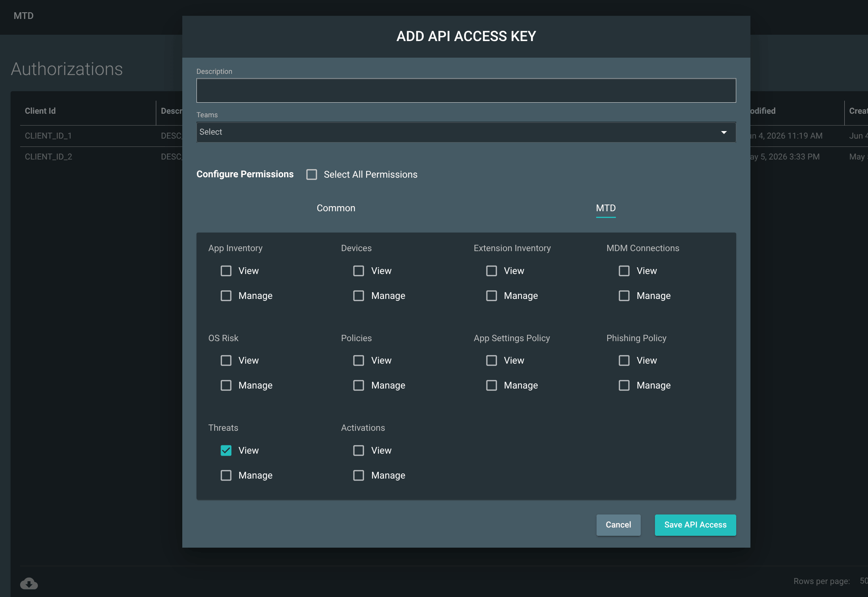The height and width of the screenshot is (597, 868).
Task: Enable App Inventory Manage permission
Action: coord(226,296)
